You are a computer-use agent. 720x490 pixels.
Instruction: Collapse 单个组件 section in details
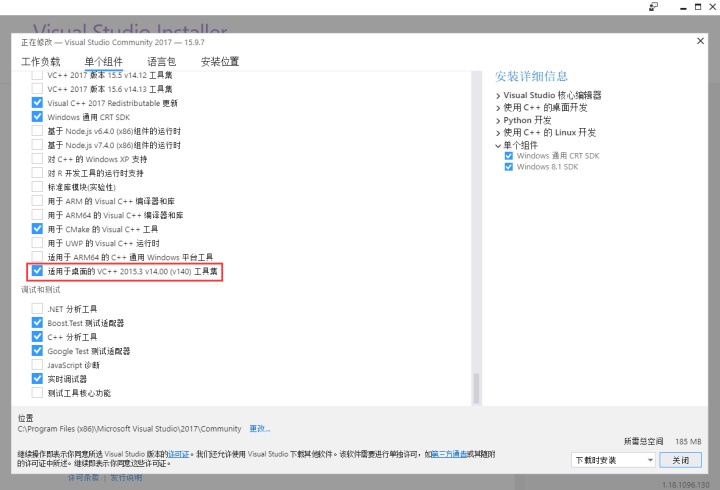coord(498,146)
